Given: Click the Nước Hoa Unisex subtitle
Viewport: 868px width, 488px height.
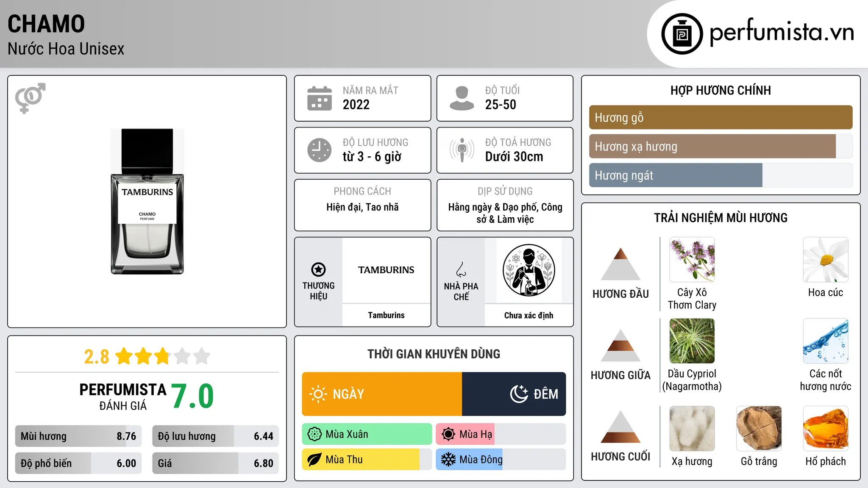Looking at the screenshot, I should (66, 49).
